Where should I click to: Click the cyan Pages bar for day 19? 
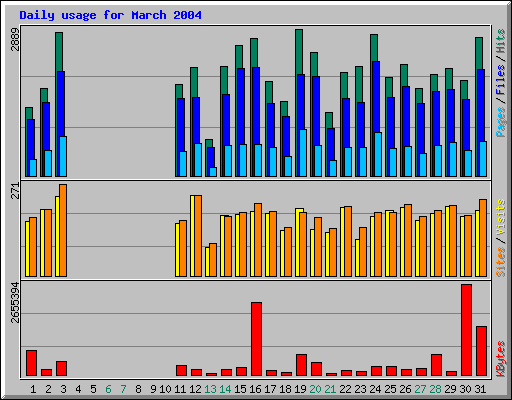pyautogui.click(x=303, y=153)
